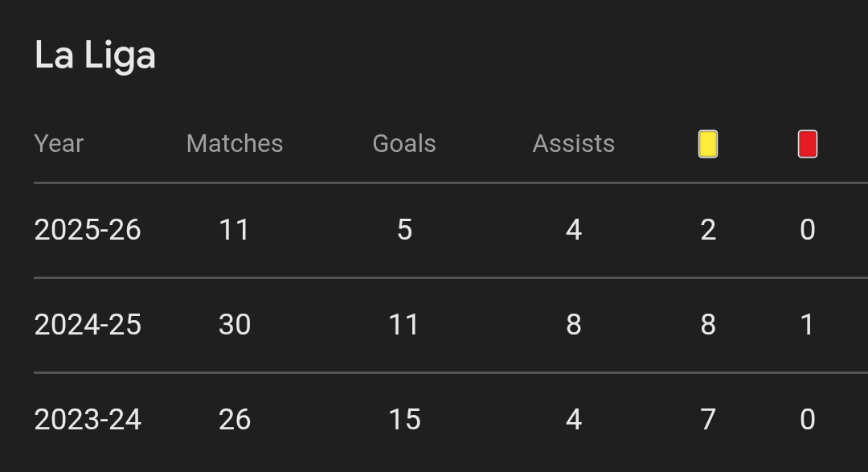Select the 2023-24 yellow cards value 7
868x472 pixels.
click(708, 420)
